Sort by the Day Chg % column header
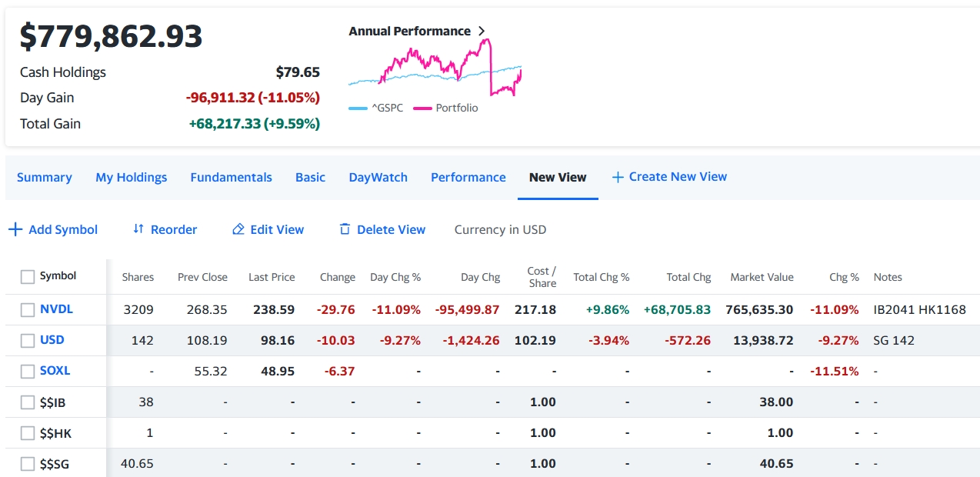 click(395, 277)
